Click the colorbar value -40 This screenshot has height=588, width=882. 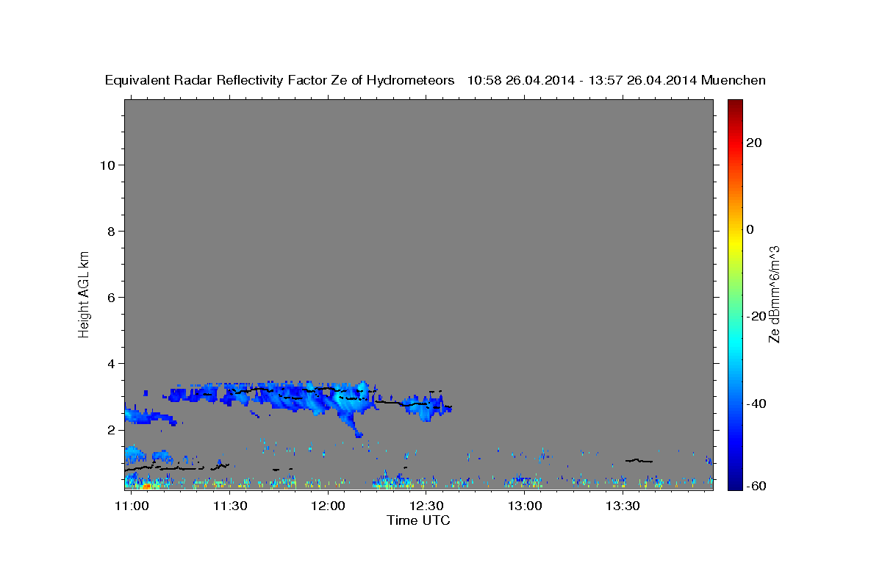756,404
